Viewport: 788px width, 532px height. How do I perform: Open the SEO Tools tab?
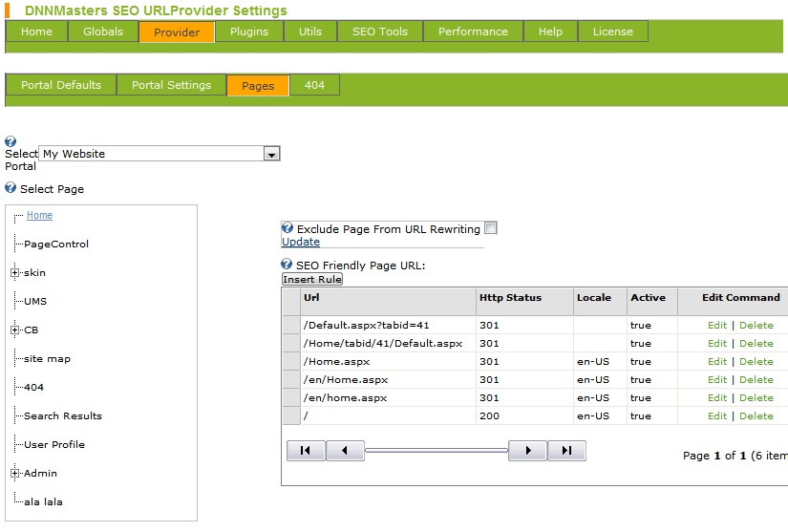click(x=380, y=32)
